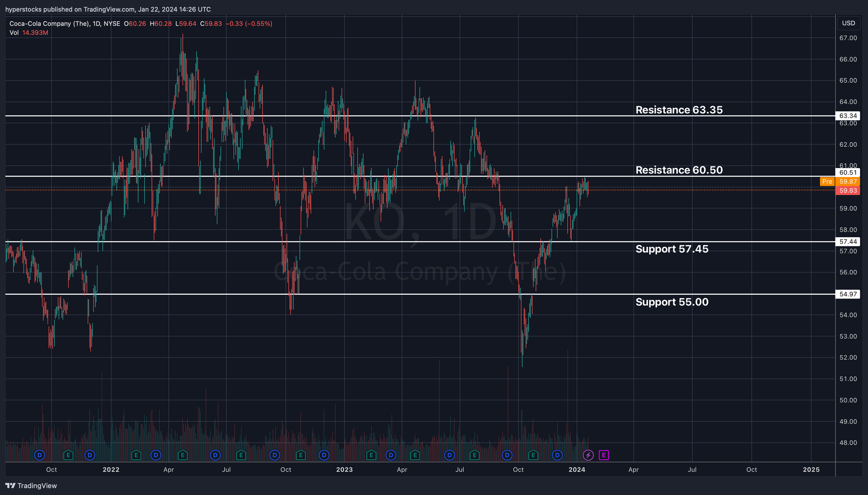Select the Support 55.00 text label
This screenshot has width=868, height=495.
tap(672, 302)
